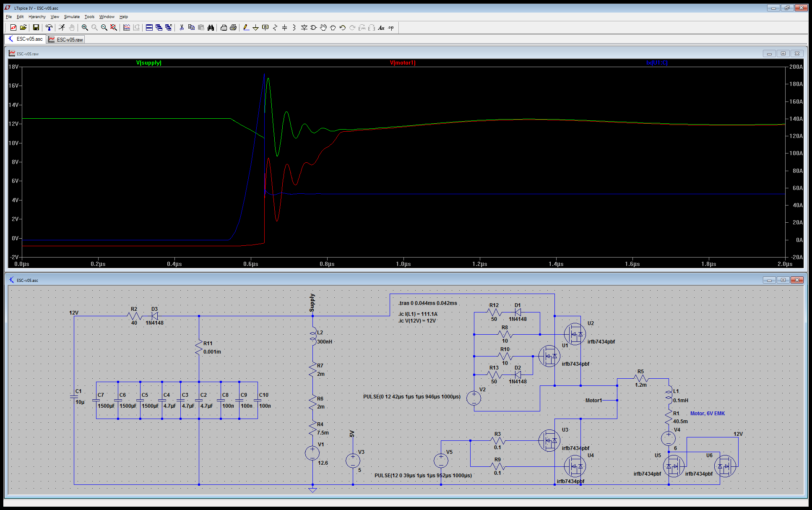The height and width of the screenshot is (510, 812).
Task: Place a diode using the toolbar icon
Action: point(304,28)
